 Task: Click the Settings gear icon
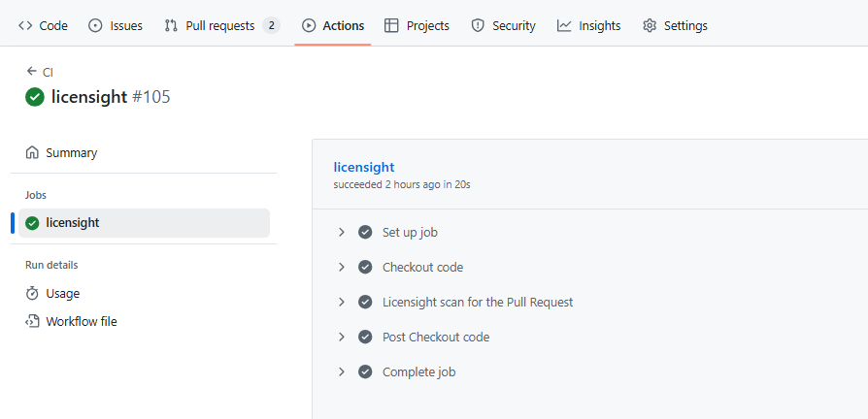click(650, 25)
